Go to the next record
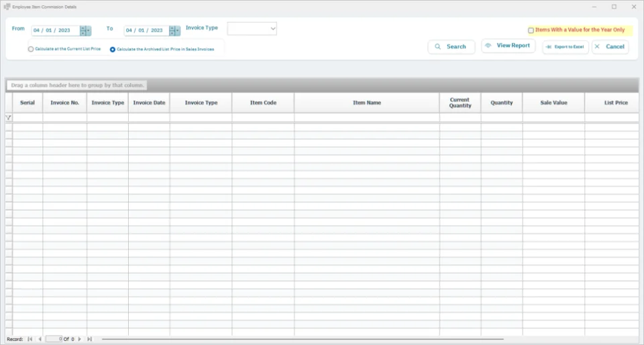This screenshot has width=644, height=345. (80, 339)
